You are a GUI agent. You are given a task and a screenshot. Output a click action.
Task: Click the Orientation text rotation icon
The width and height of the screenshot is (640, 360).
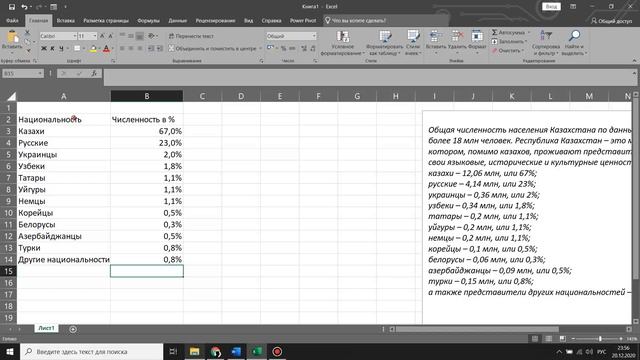coord(151,36)
